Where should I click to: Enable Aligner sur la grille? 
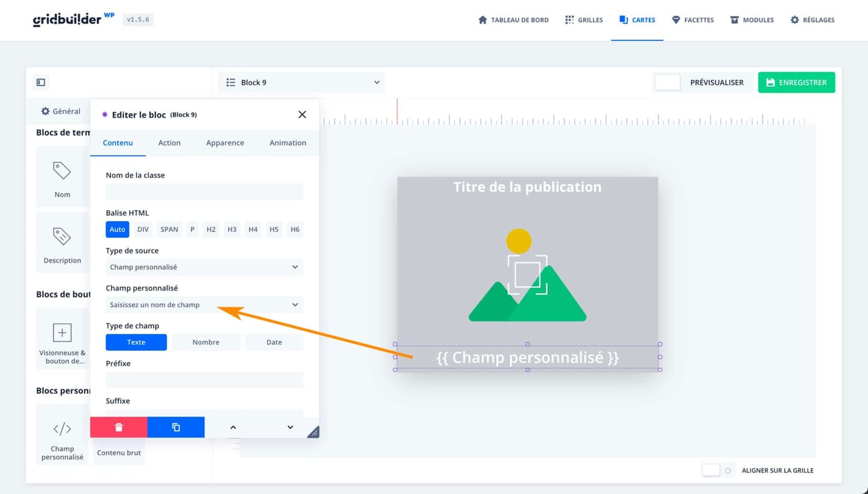coord(711,470)
